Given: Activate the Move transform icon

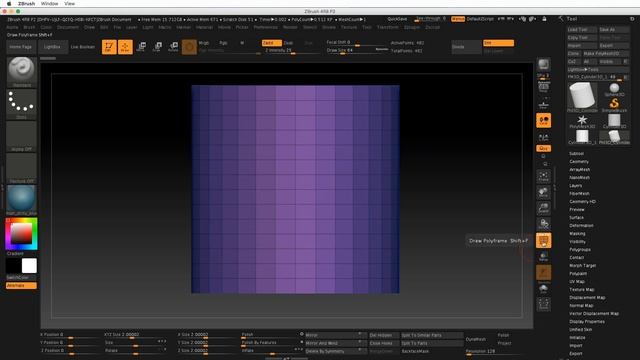Looking at the screenshot, I should click(141, 47).
